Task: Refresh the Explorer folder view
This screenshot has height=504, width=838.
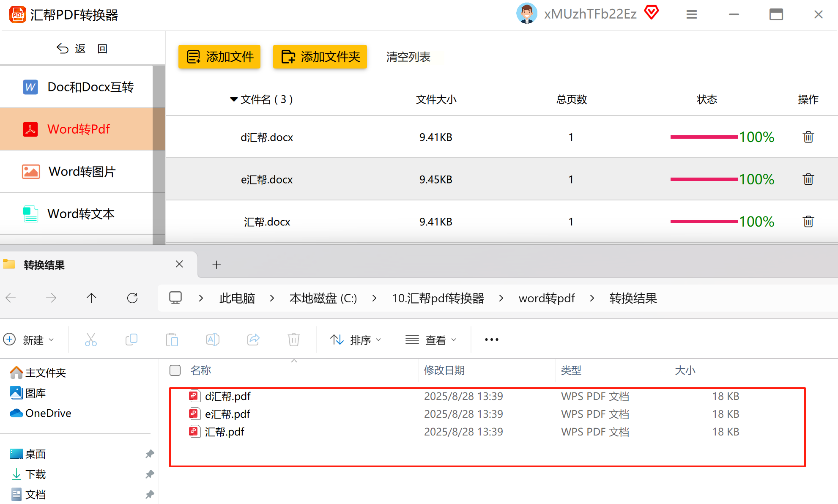Action: 132,298
